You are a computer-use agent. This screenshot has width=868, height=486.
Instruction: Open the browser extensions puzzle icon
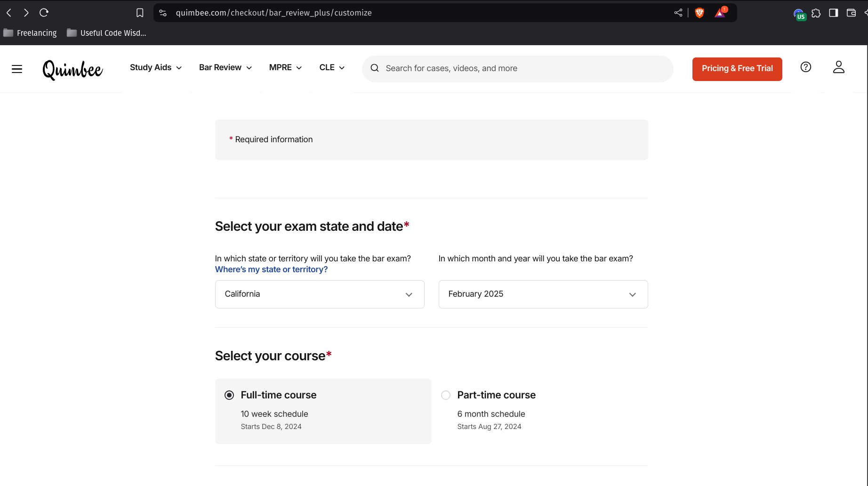(x=816, y=13)
